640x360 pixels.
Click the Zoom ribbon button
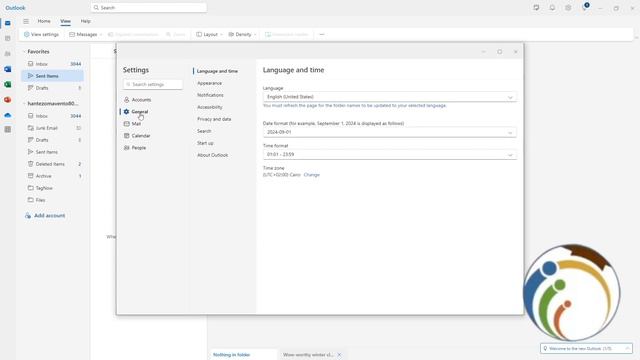[x=176, y=35]
